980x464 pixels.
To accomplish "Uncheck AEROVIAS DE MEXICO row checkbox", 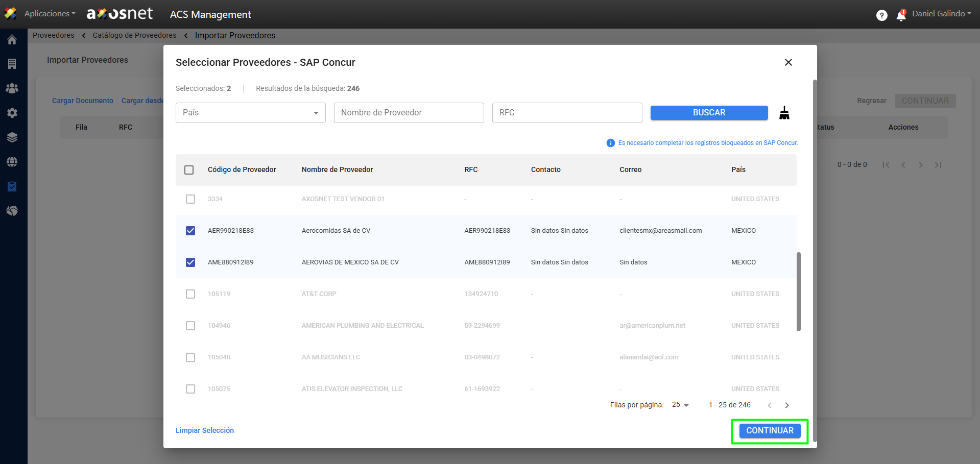I will [190, 262].
